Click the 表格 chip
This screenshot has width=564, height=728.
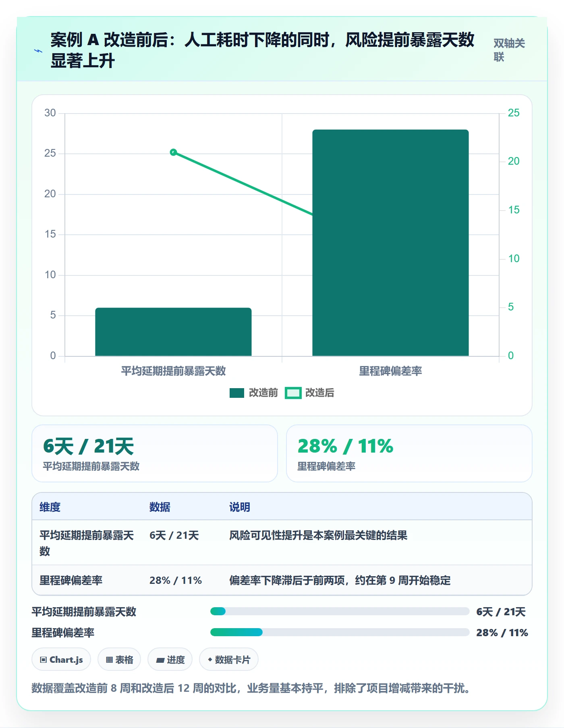point(119,660)
